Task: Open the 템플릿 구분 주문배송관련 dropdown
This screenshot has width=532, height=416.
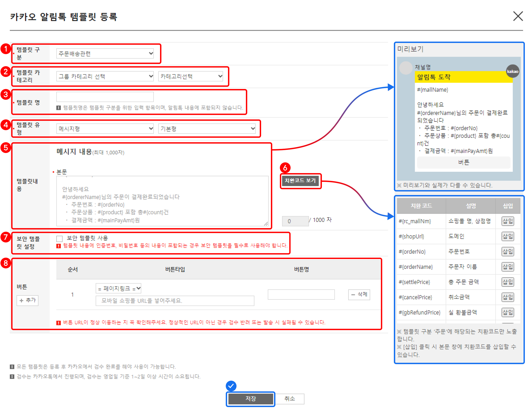Action: click(x=105, y=53)
